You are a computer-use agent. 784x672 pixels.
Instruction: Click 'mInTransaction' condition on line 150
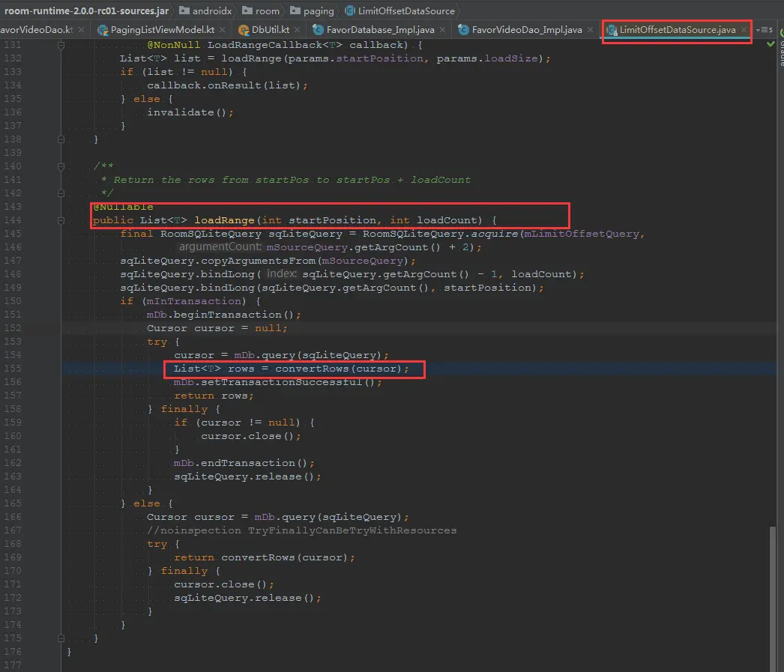tap(193, 301)
